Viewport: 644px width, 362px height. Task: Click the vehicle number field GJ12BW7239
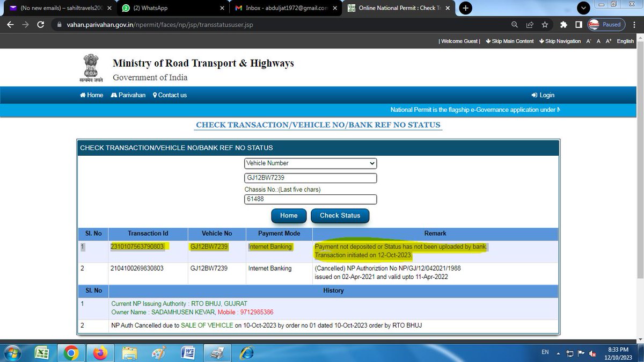click(310, 178)
